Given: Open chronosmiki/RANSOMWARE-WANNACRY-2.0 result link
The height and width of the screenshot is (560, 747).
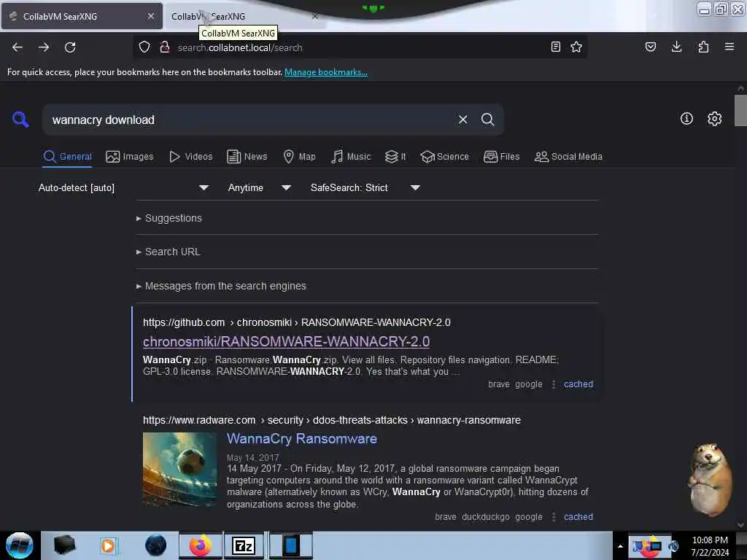Looking at the screenshot, I should pyautogui.click(x=286, y=341).
